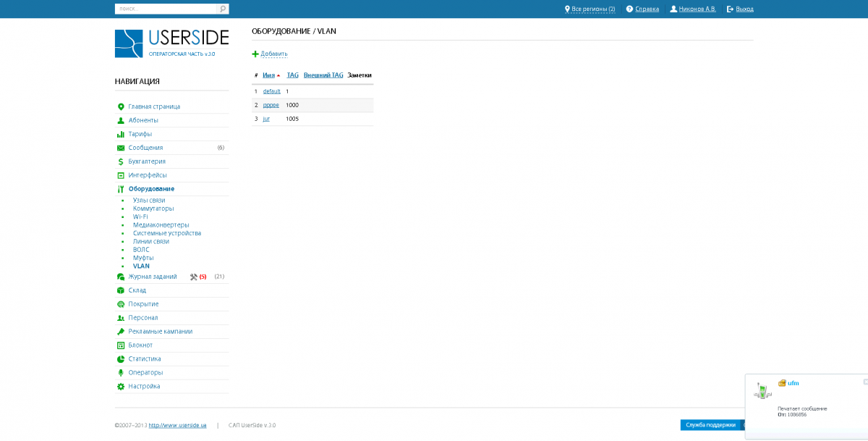Open Журнал заданий via its green icon
Screen dimensions: 868x441
pyautogui.click(x=121, y=276)
